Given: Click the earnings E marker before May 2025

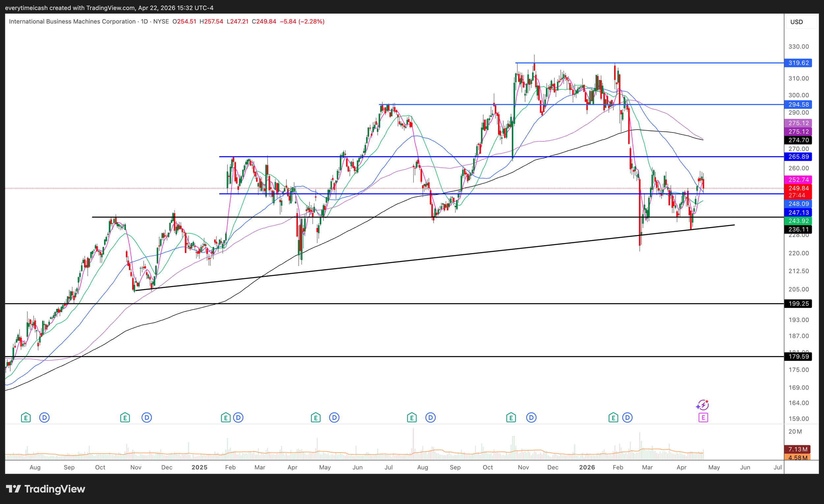Looking at the screenshot, I should (x=316, y=417).
